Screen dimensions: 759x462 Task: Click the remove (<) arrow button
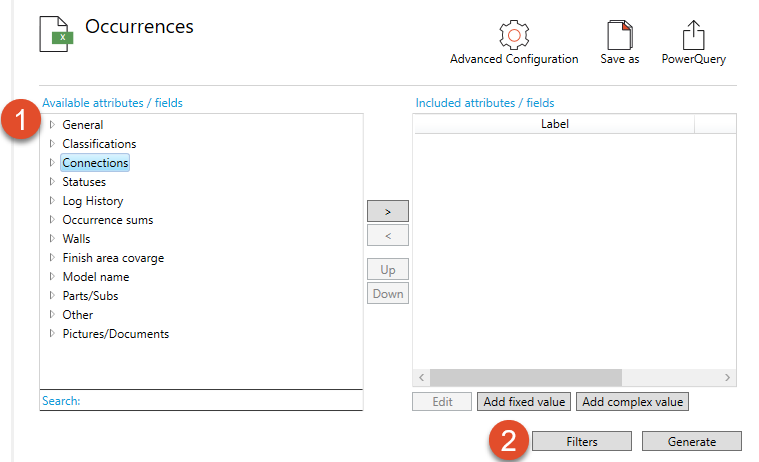click(x=388, y=236)
